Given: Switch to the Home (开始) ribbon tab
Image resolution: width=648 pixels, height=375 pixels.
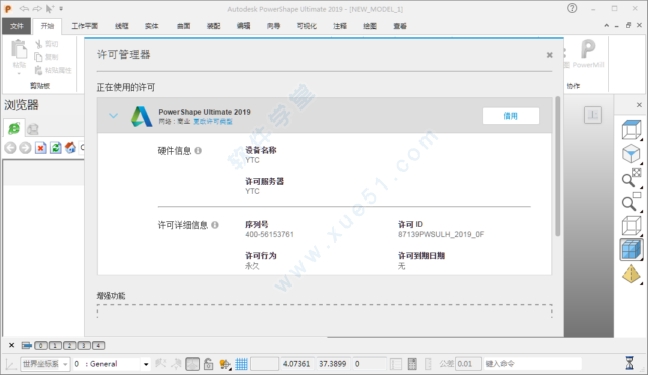Looking at the screenshot, I should tap(47, 26).
